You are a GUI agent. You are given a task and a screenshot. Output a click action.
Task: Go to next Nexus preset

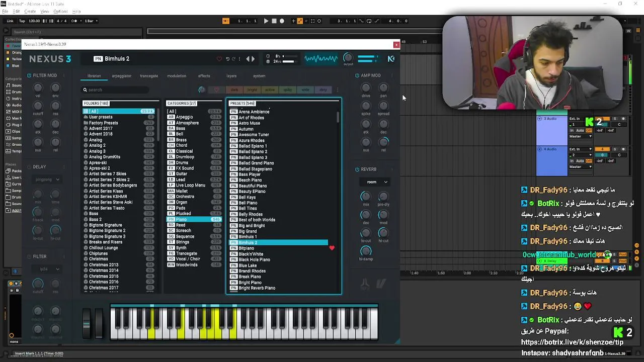click(253, 59)
